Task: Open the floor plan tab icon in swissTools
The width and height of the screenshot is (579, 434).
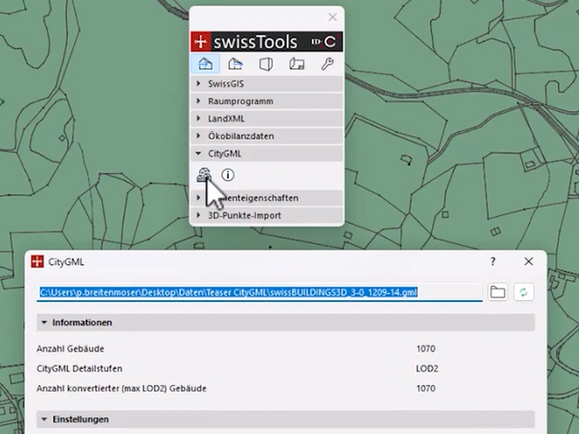Action: (x=297, y=64)
